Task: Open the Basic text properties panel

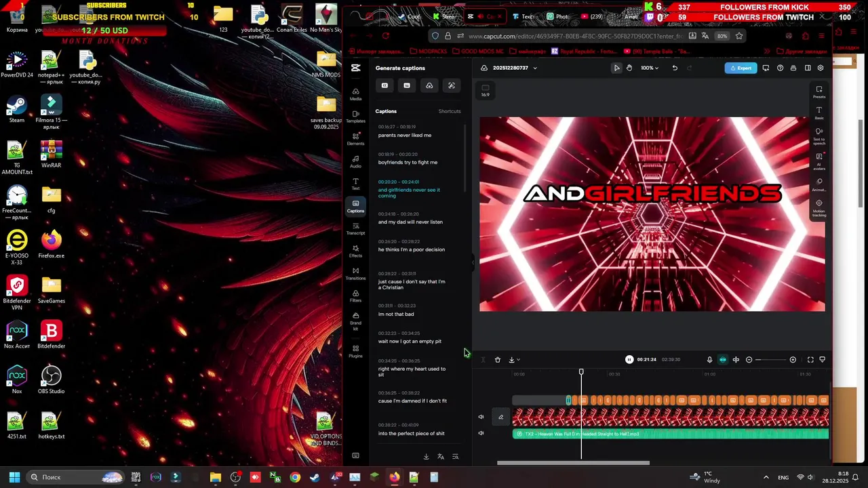Action: (819, 113)
